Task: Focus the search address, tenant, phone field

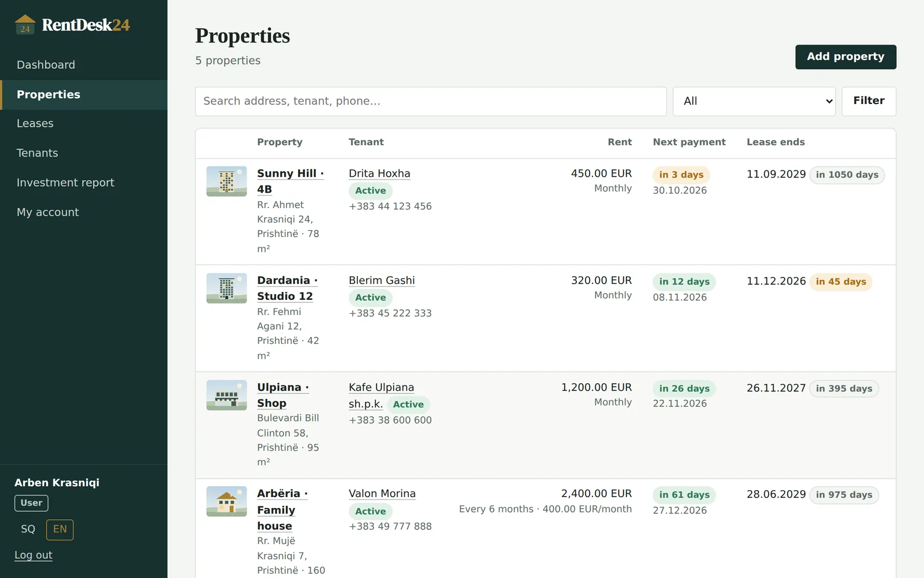Action: point(431,101)
